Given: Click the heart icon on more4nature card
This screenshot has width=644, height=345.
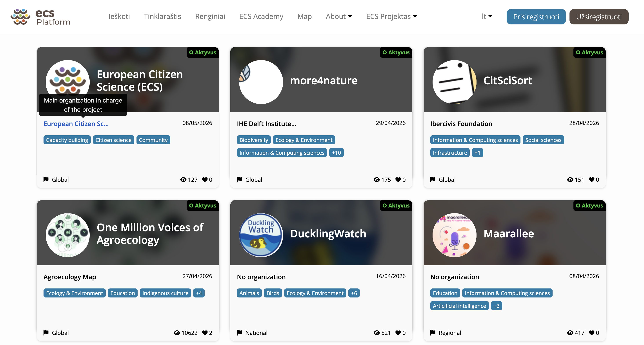Looking at the screenshot, I should (x=398, y=180).
